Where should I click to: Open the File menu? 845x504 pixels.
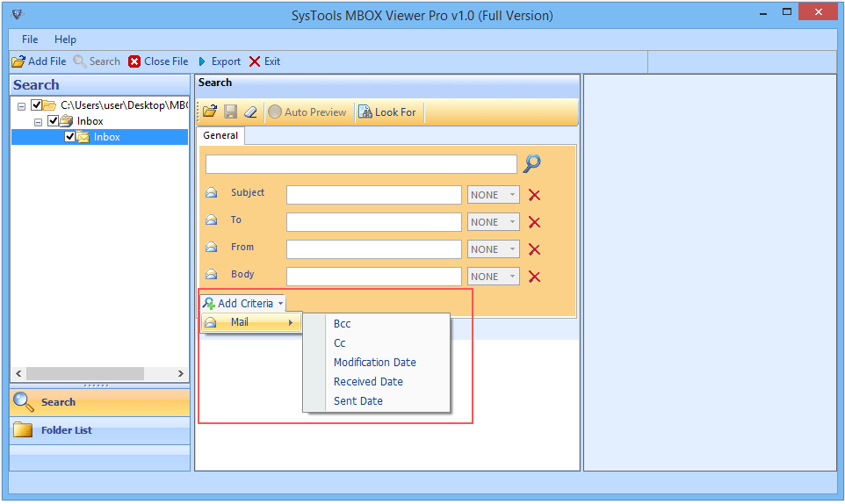(x=30, y=40)
